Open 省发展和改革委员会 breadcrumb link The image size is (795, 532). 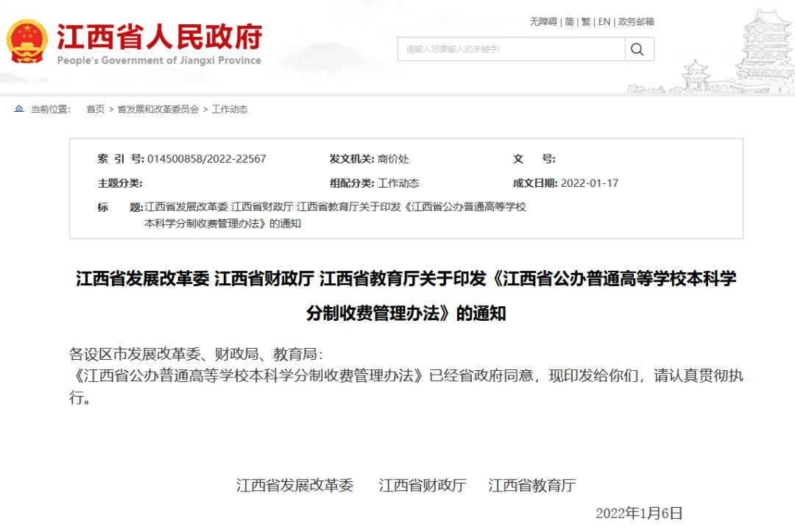point(158,109)
